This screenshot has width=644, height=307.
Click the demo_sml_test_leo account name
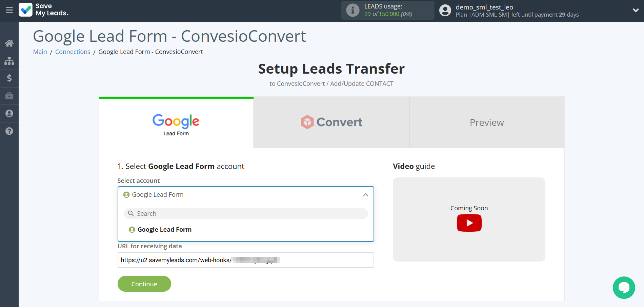click(484, 7)
